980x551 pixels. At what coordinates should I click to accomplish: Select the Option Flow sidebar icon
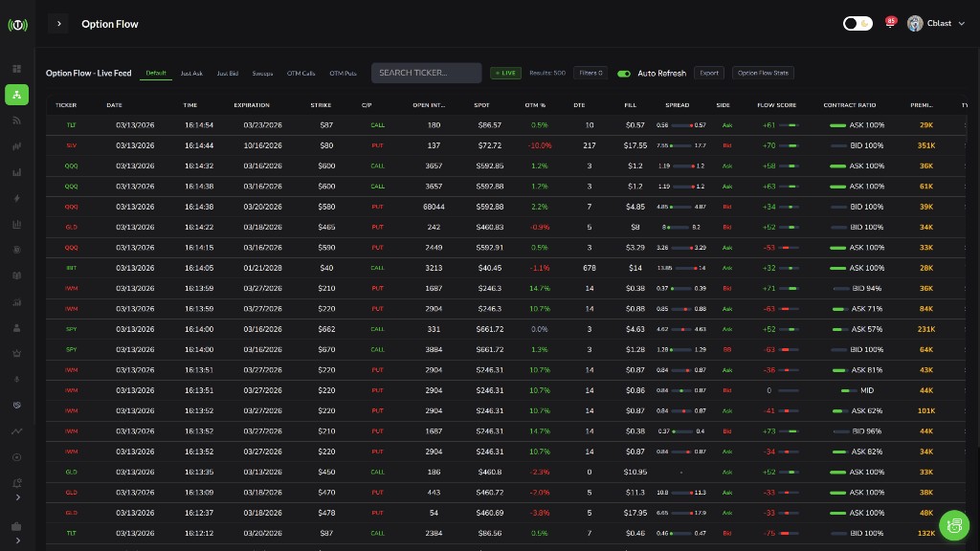pyautogui.click(x=18, y=95)
